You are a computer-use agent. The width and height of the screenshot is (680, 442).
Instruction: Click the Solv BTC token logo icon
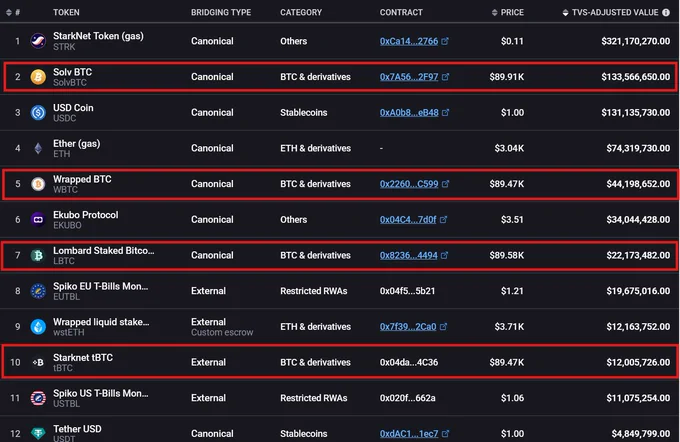(38, 77)
